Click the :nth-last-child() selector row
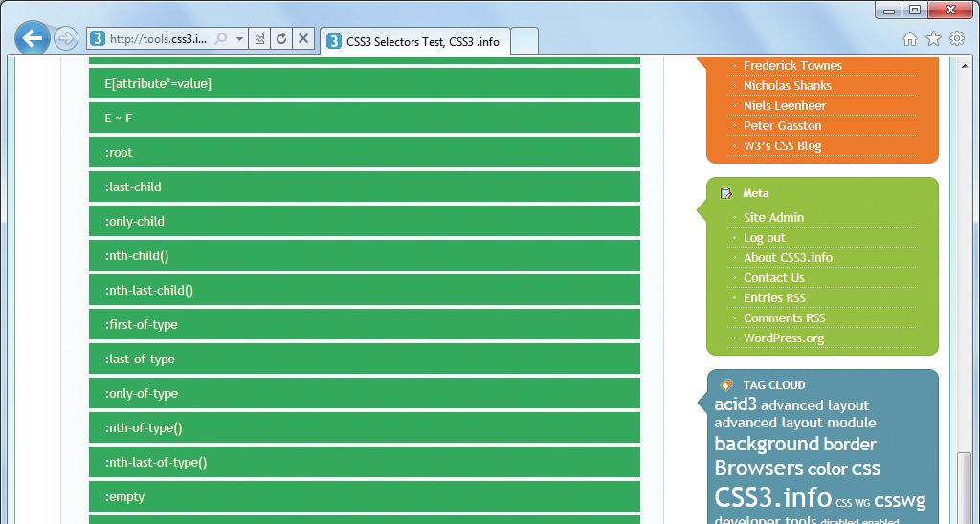Viewport: 980px width, 524px height. (x=365, y=290)
